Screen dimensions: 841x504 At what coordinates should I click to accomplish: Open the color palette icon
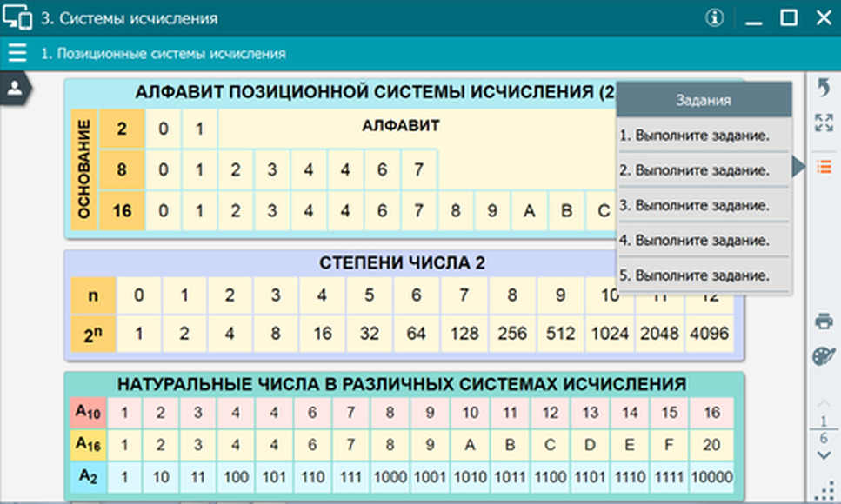pos(824,355)
